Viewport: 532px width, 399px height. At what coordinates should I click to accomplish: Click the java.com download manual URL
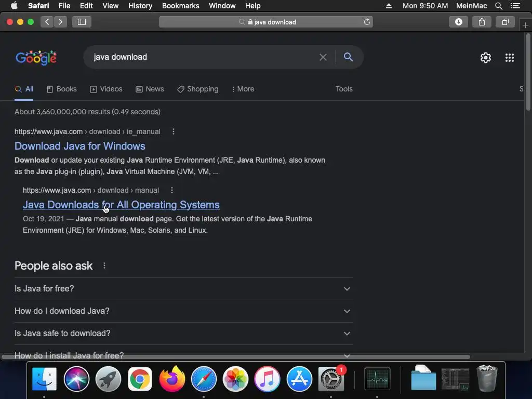pyautogui.click(x=90, y=190)
